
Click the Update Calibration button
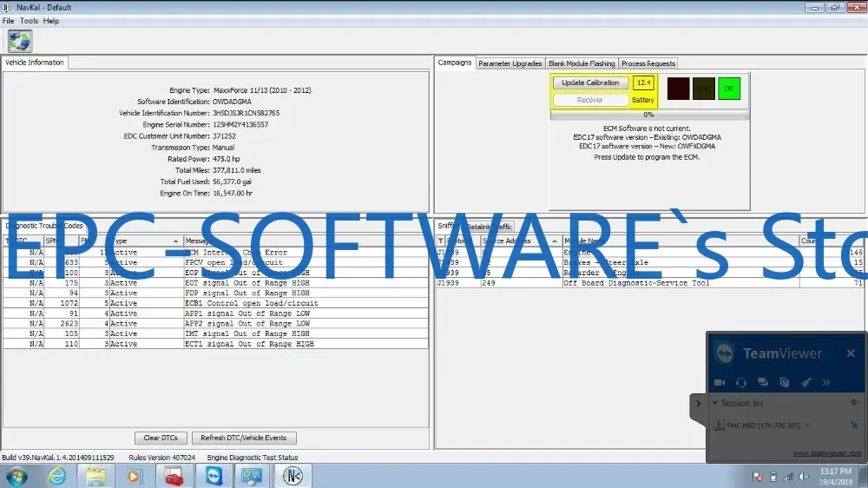(590, 82)
